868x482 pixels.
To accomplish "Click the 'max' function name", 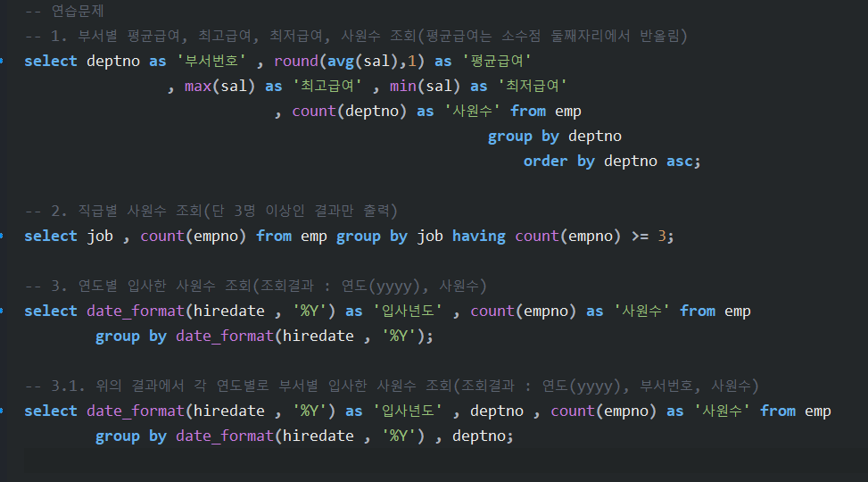I will pyautogui.click(x=198, y=86).
